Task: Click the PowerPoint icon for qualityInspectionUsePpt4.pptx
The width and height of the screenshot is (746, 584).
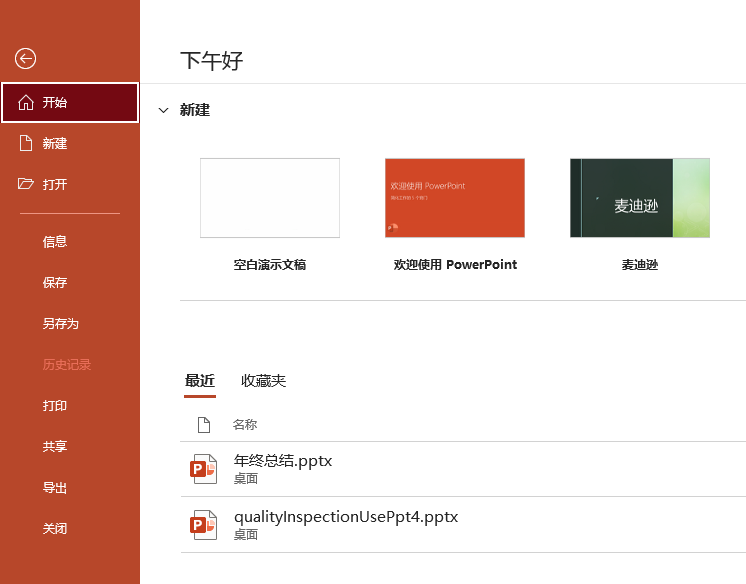Action: coord(204,525)
